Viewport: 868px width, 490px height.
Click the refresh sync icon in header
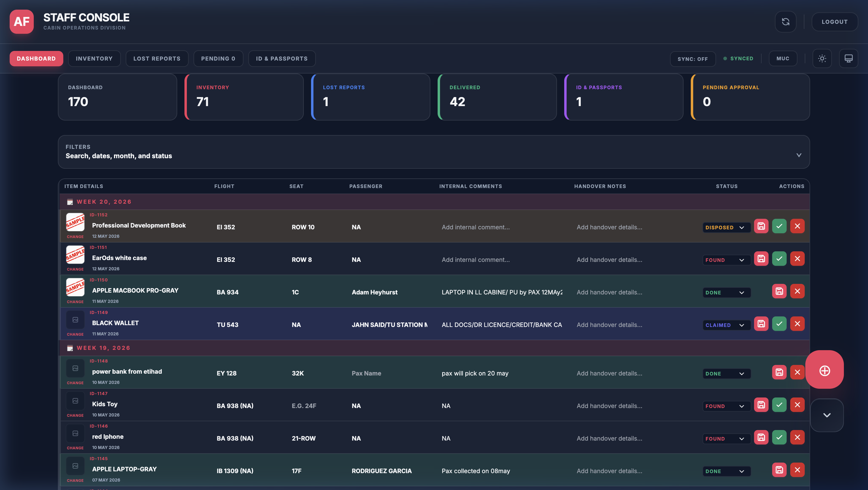tap(785, 22)
